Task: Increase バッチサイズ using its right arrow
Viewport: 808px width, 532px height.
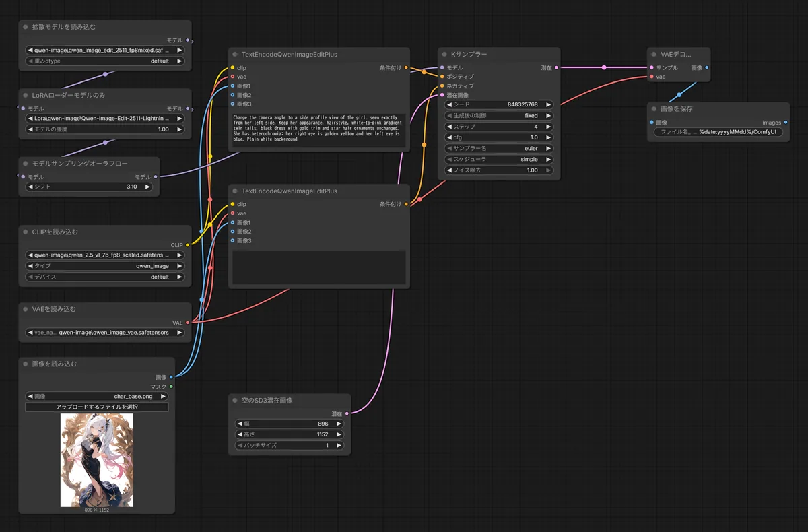Action: coord(339,445)
